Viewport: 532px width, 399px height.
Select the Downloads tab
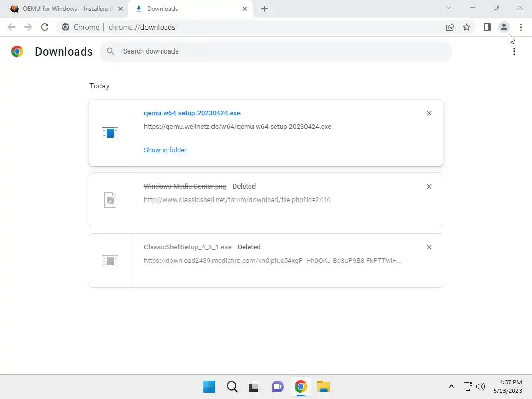tap(190, 9)
